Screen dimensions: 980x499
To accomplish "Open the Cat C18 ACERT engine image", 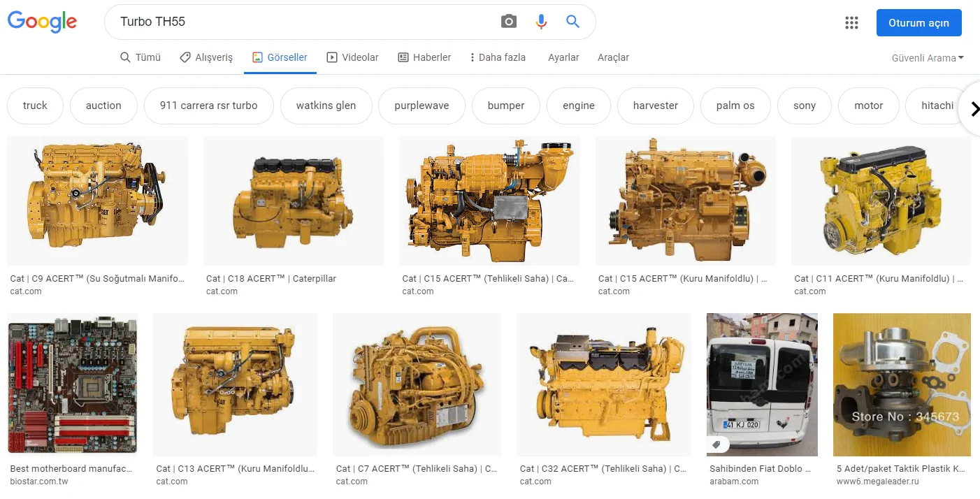I will click(x=293, y=201).
